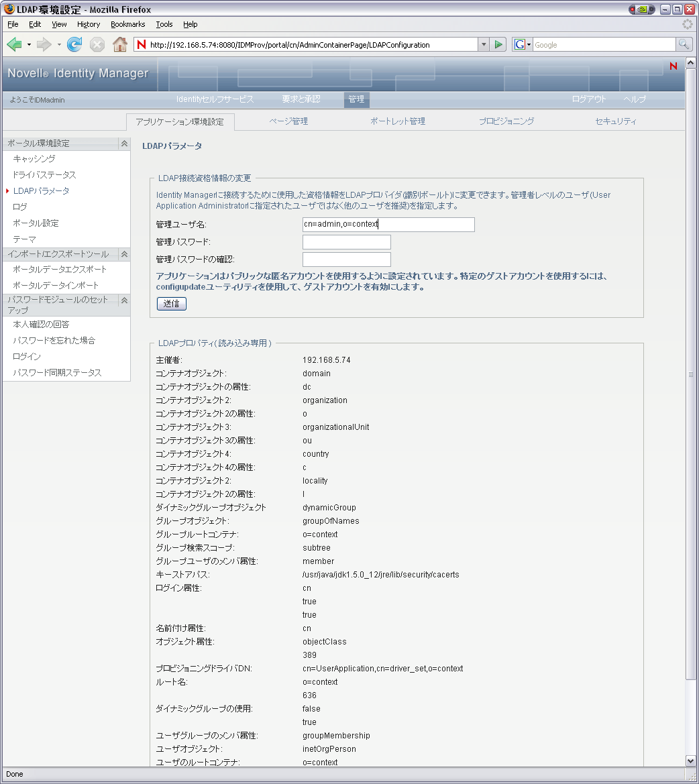Select the アプリケーション環境設定 tab
The image size is (699, 784).
tap(180, 121)
